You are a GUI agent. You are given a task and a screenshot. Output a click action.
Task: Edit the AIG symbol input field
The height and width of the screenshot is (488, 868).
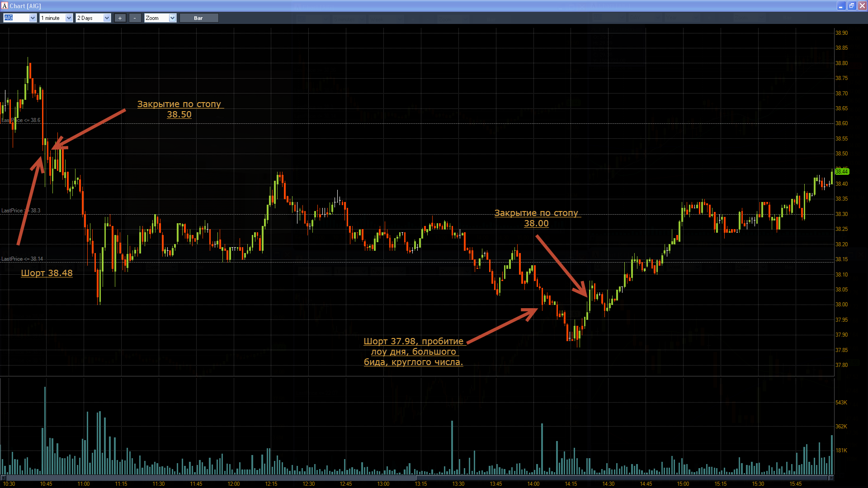point(16,18)
